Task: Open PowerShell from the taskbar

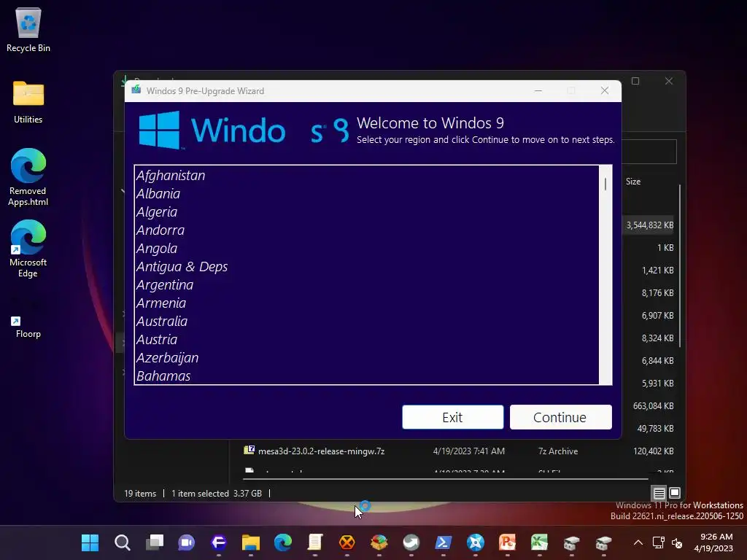Action: click(444, 542)
